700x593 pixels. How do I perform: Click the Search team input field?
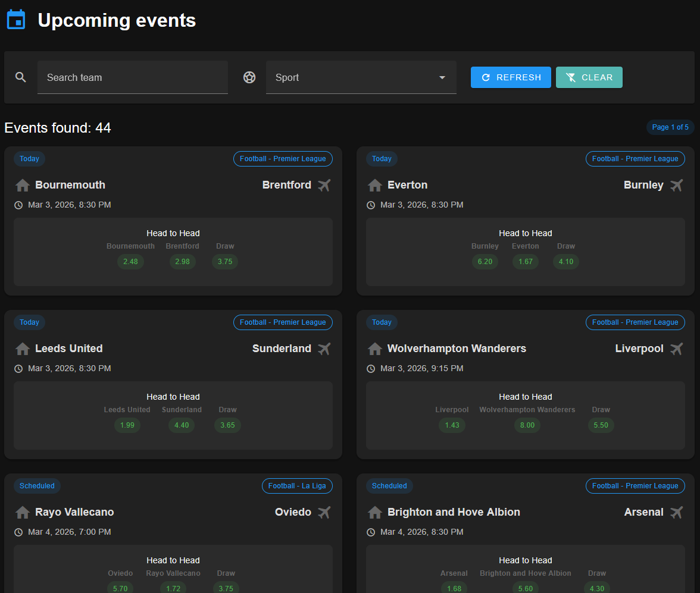click(132, 77)
